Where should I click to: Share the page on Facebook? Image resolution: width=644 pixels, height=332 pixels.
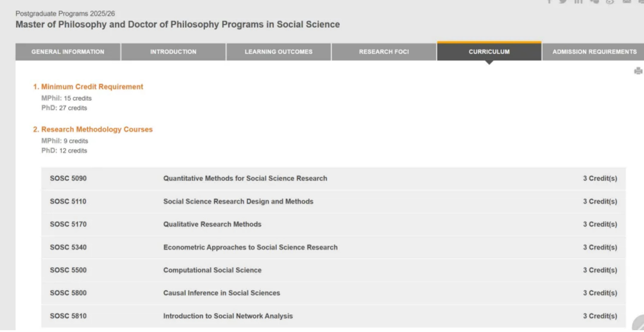[549, 2]
